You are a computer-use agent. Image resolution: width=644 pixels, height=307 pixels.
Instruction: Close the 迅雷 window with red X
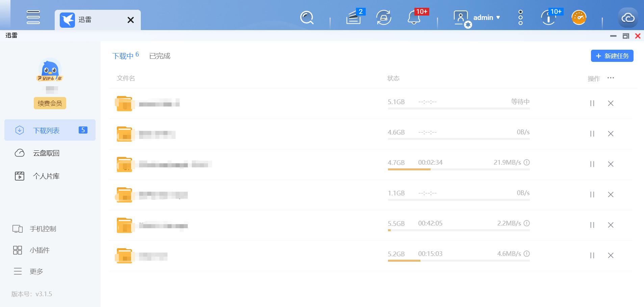pos(638,36)
